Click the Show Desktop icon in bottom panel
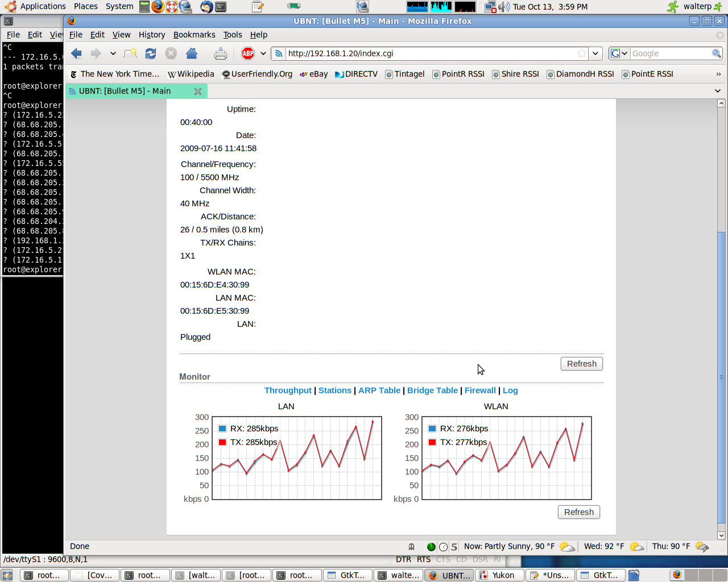 tap(7, 575)
